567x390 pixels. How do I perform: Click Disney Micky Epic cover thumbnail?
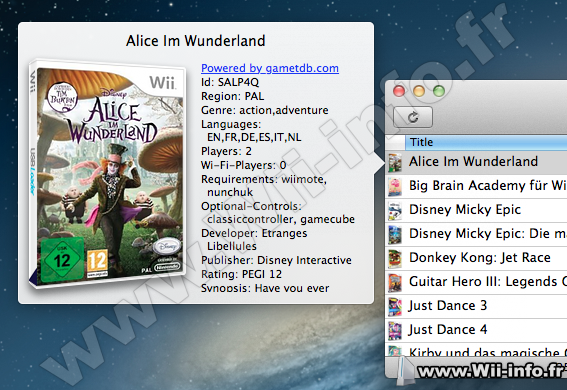pyautogui.click(x=395, y=210)
